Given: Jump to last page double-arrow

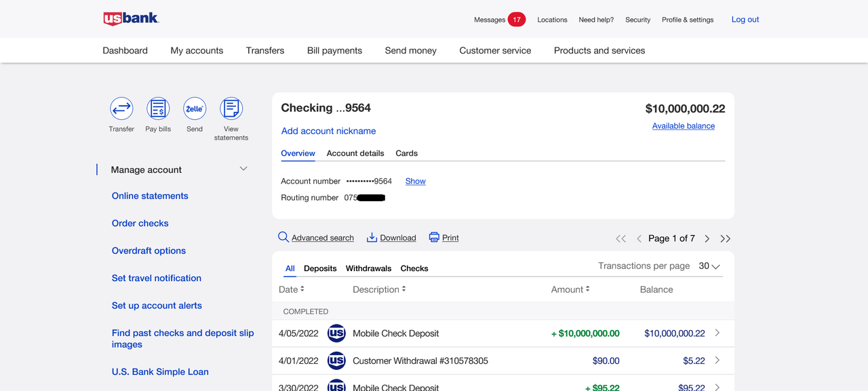Looking at the screenshot, I should pos(726,239).
